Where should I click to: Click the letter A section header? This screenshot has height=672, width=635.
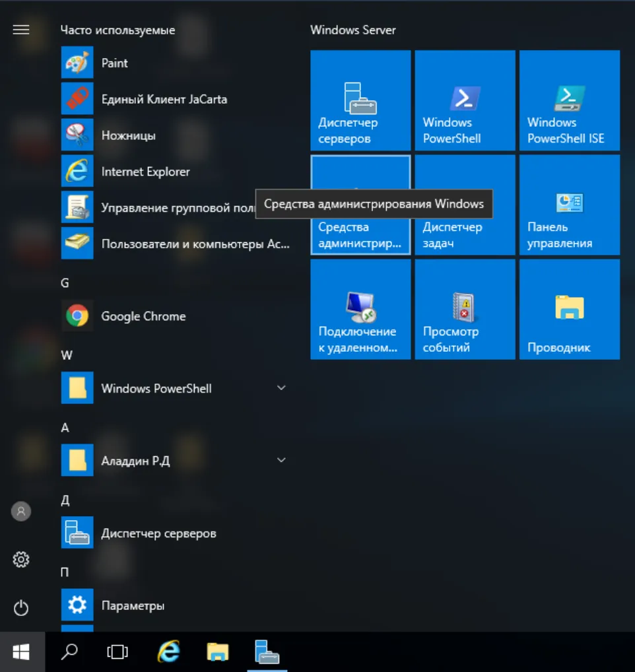pyautogui.click(x=65, y=428)
